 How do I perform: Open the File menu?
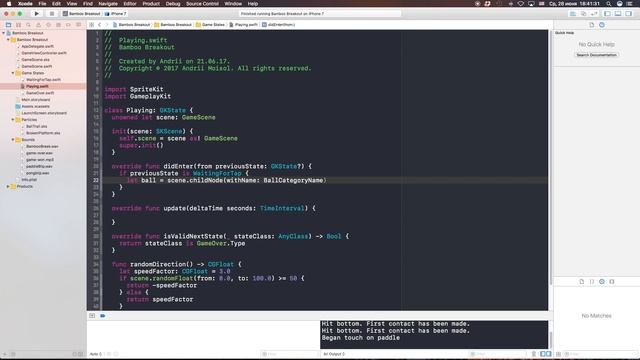coord(42,4)
